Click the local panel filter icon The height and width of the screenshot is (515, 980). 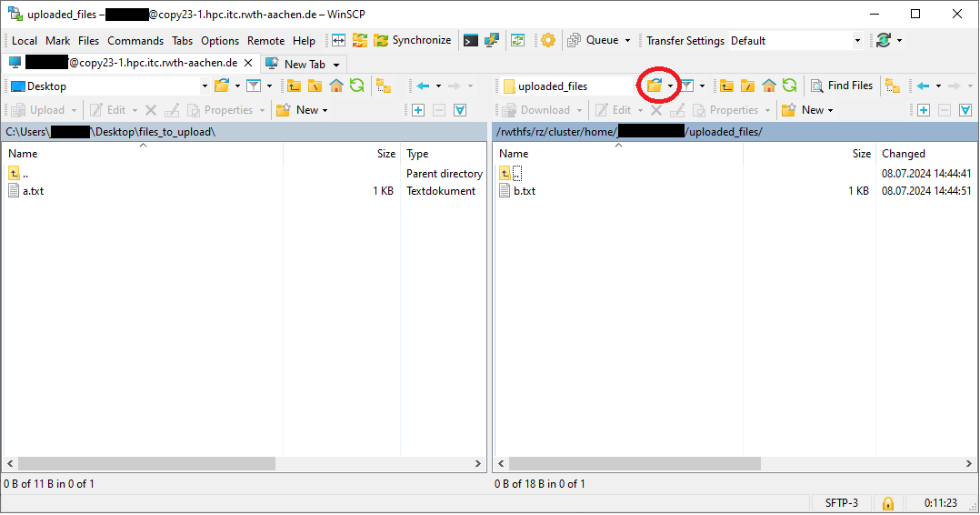point(253,86)
